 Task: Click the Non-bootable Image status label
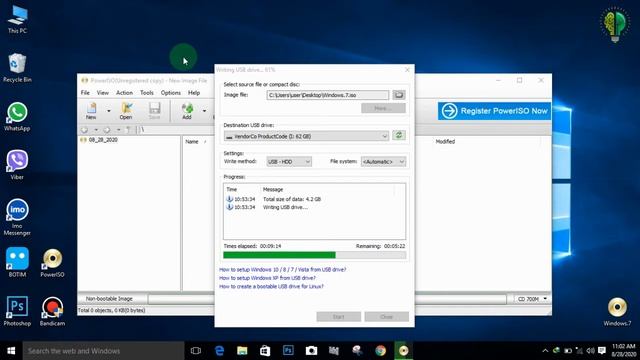(x=109, y=299)
